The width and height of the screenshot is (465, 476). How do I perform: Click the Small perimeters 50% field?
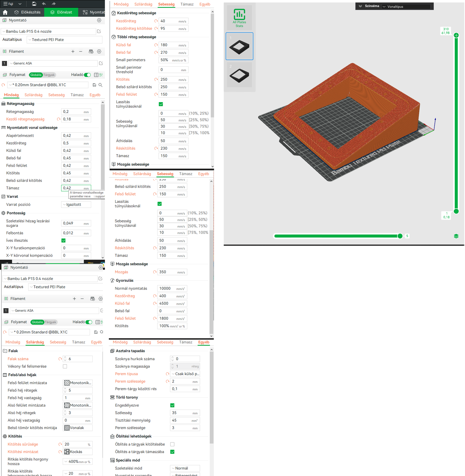point(173,60)
